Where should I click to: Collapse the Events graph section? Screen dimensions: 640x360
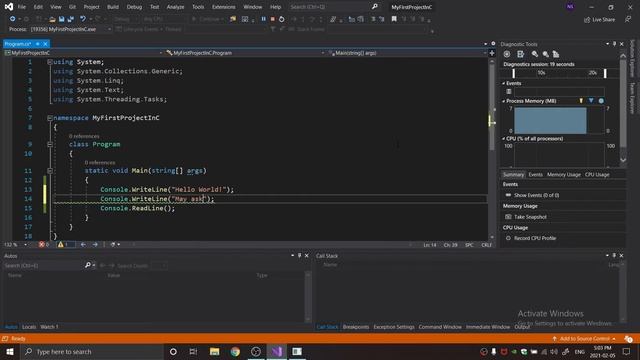[504, 83]
